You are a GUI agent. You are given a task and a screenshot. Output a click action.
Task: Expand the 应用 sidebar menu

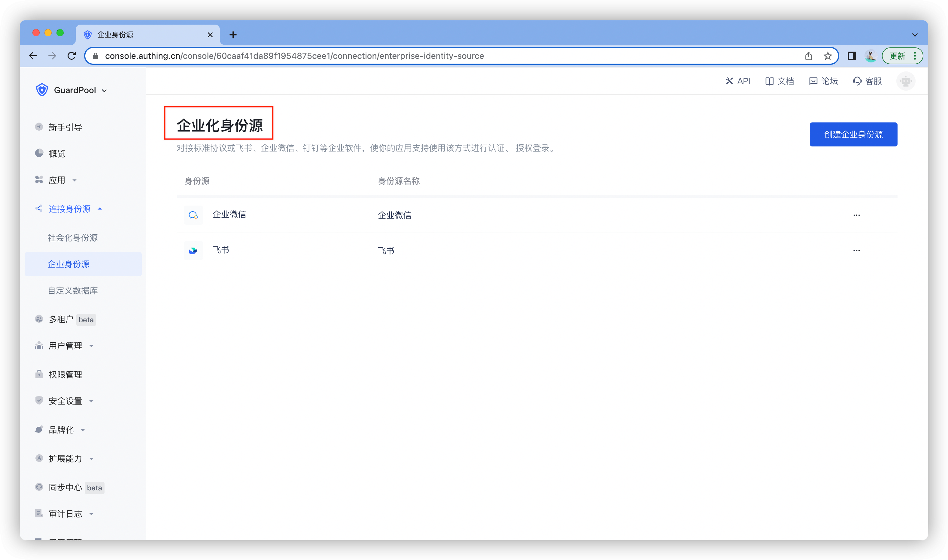[x=57, y=180]
